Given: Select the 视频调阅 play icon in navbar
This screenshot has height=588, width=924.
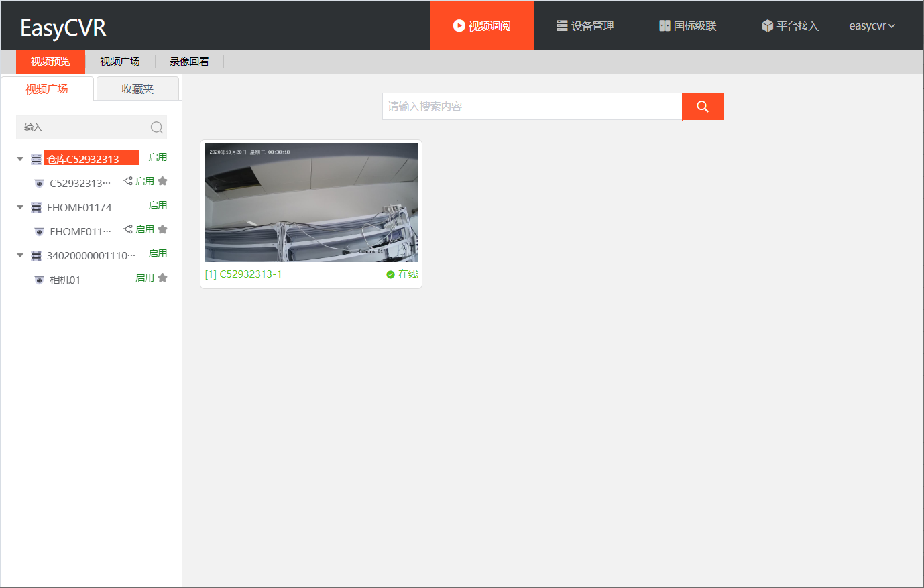Looking at the screenshot, I should tap(459, 25).
